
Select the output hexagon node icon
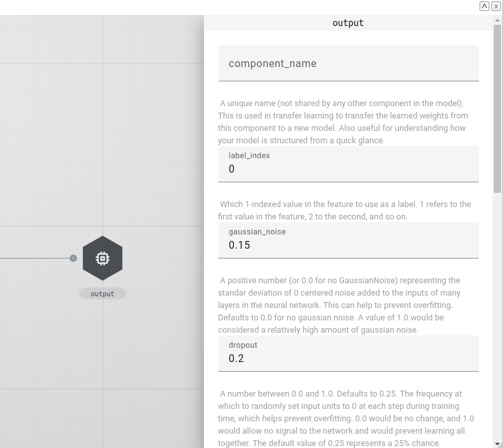[x=102, y=259]
